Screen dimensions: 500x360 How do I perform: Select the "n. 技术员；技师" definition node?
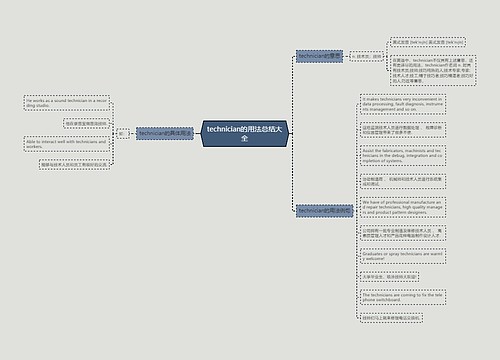pyautogui.click(x=366, y=56)
